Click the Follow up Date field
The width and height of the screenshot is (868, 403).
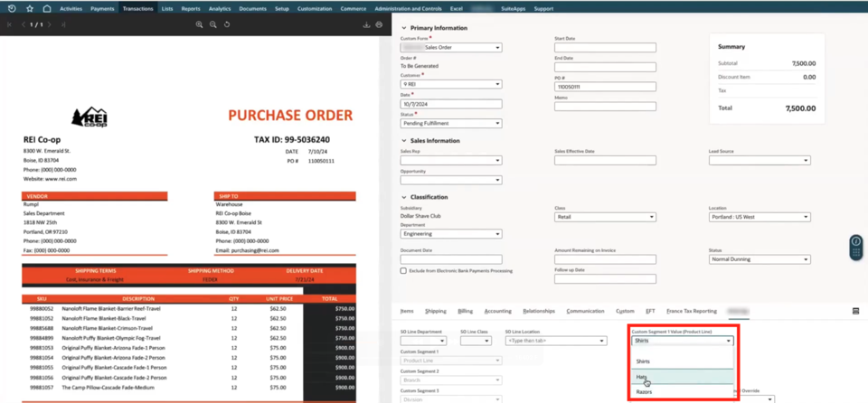point(605,278)
